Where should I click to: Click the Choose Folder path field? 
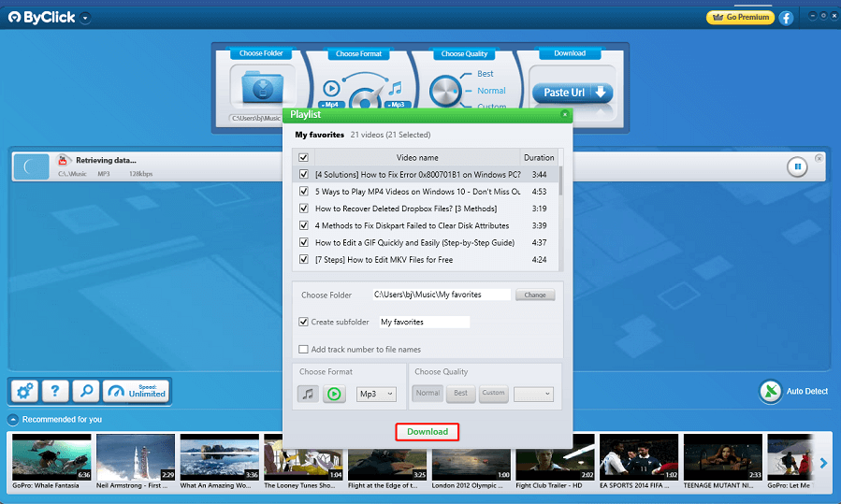(x=442, y=295)
